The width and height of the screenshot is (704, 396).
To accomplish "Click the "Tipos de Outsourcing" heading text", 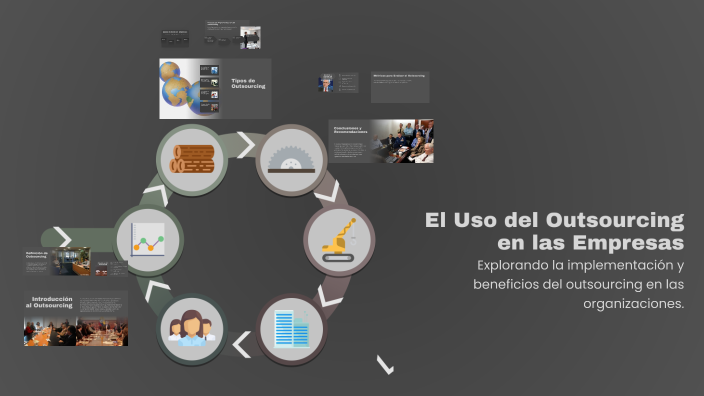I will click(x=248, y=84).
